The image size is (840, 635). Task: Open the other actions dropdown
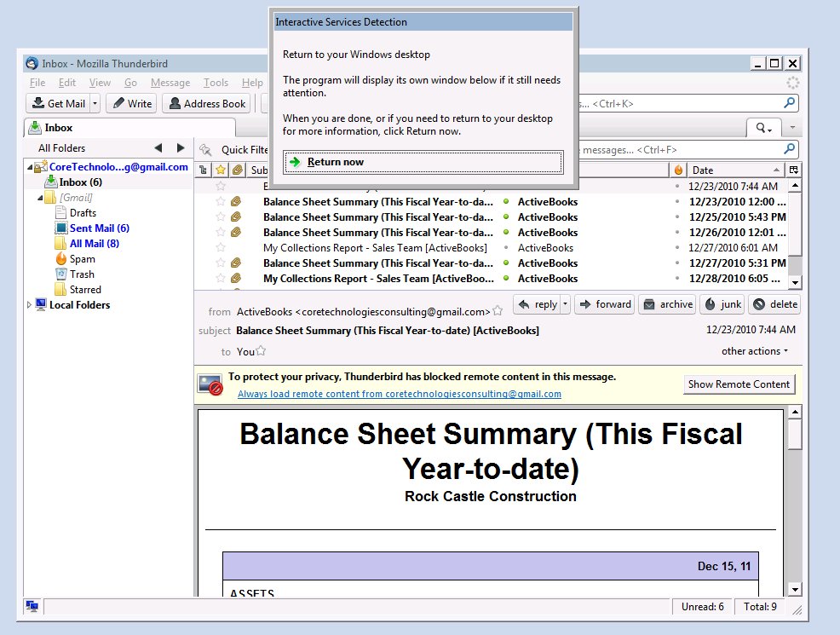(x=755, y=351)
